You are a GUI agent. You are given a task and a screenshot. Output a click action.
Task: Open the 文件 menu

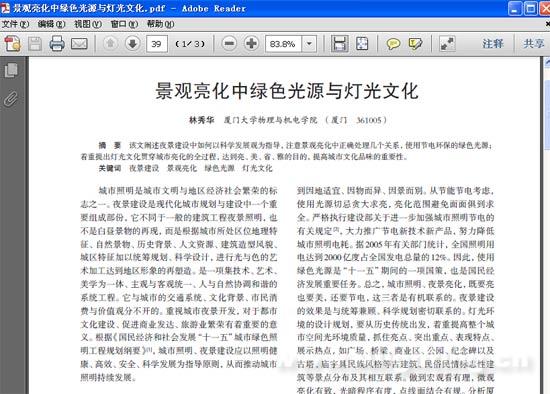pos(15,24)
